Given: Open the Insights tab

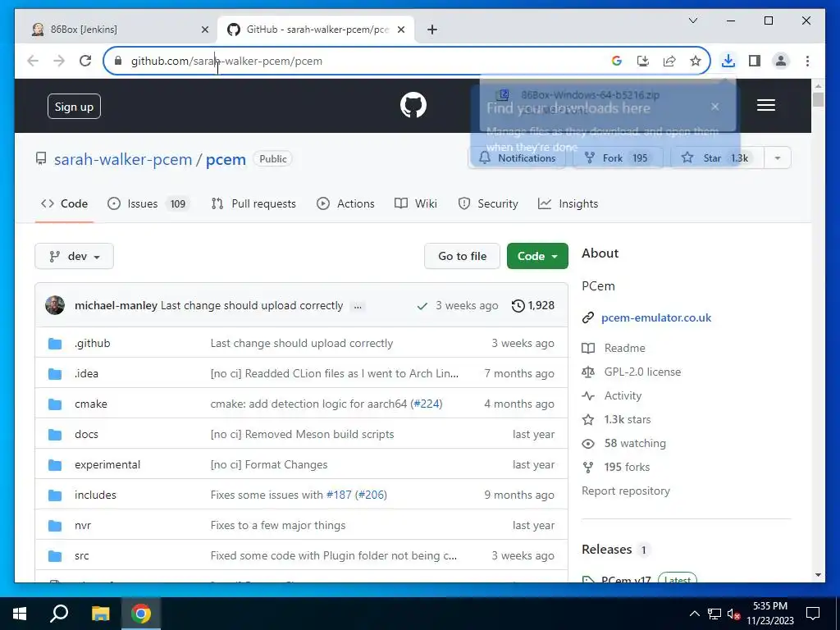Looking at the screenshot, I should pos(568,203).
